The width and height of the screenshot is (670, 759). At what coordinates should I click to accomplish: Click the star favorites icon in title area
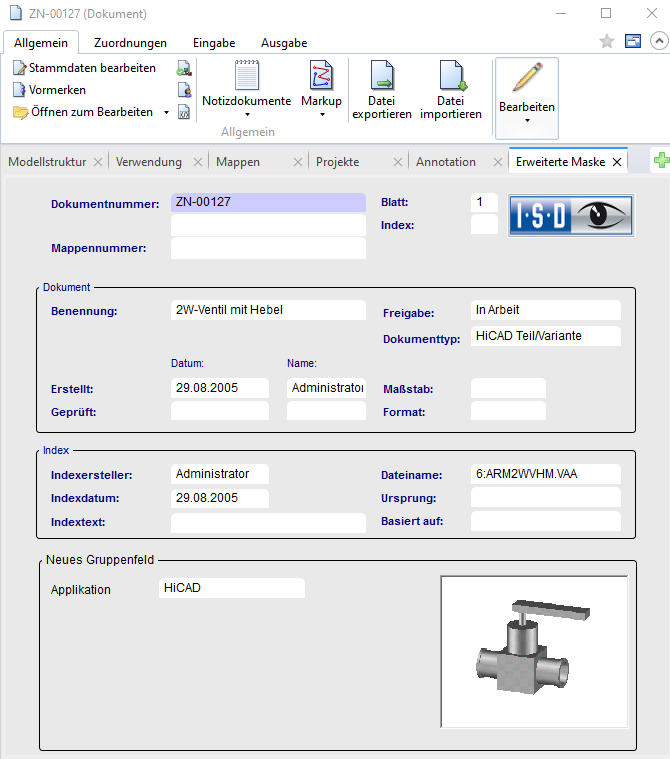606,41
